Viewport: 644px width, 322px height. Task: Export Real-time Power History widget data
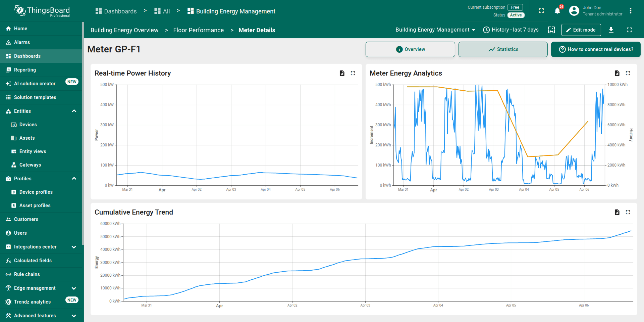(x=342, y=73)
